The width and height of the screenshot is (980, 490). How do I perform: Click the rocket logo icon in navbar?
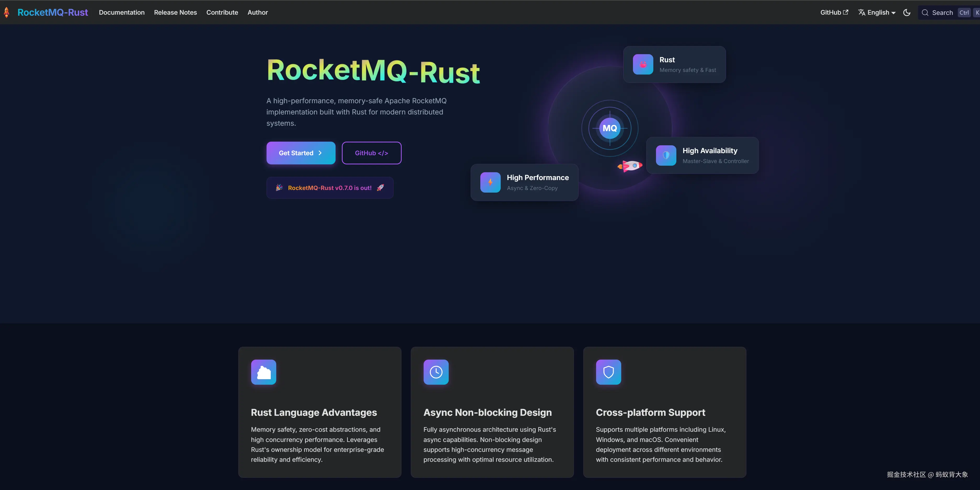[7, 12]
